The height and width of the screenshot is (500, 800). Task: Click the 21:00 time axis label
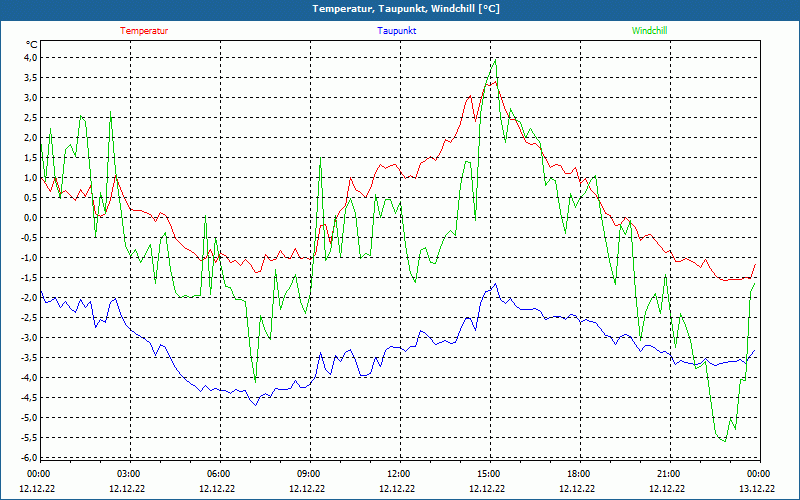point(668,474)
